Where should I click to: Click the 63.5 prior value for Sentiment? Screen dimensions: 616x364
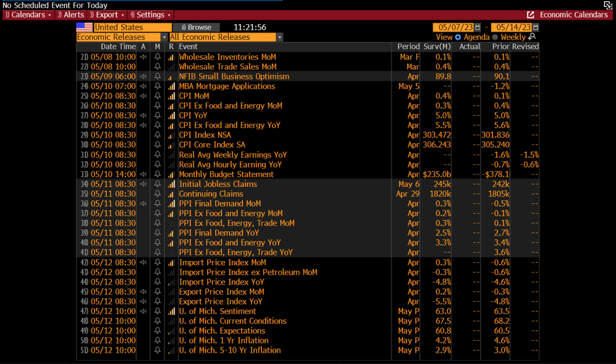500,311
